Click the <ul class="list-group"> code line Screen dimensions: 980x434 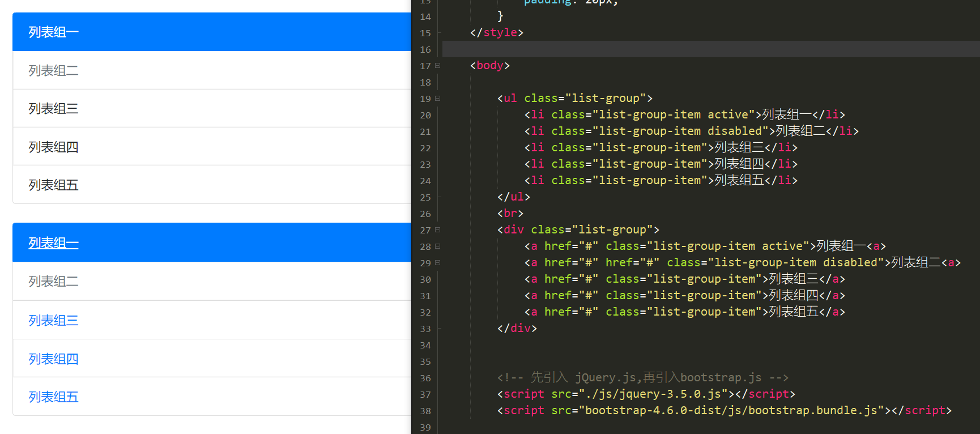pos(575,98)
